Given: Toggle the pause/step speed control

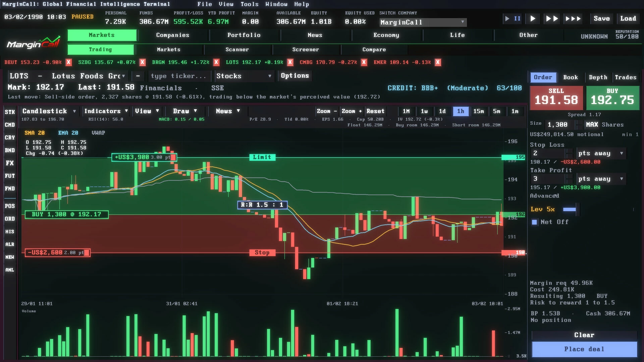Looking at the screenshot, I should pos(513,19).
